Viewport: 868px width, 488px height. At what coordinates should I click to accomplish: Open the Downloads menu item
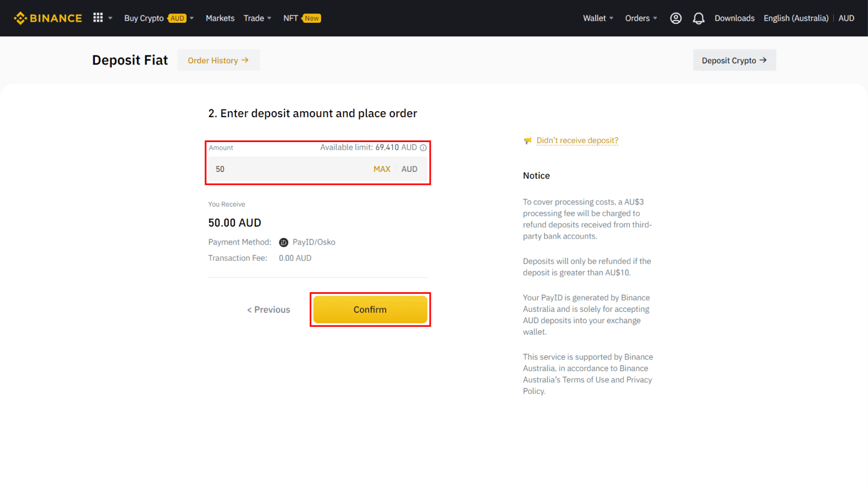[735, 18]
